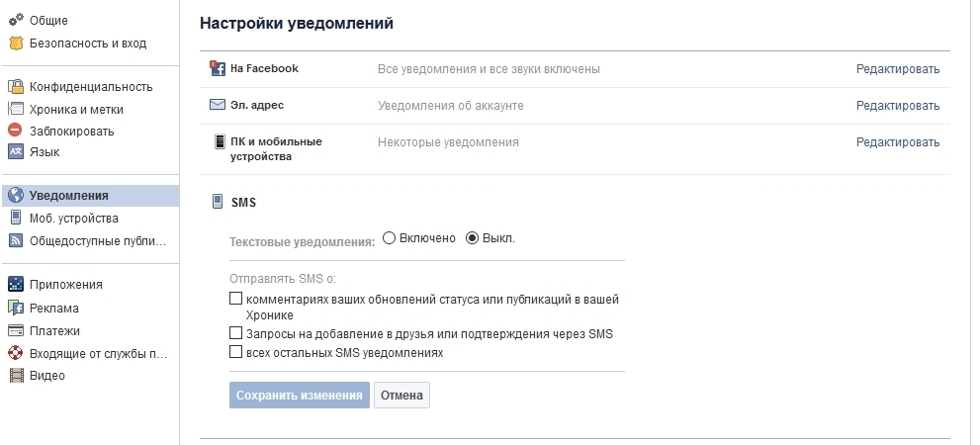This screenshot has width=980, height=445.
Task: Open the Моб. устройства settings section
Action: (x=73, y=218)
